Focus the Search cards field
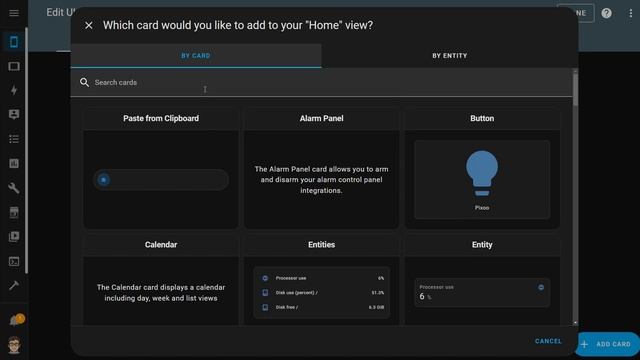Viewport: 640px width, 360px height. tap(322, 82)
